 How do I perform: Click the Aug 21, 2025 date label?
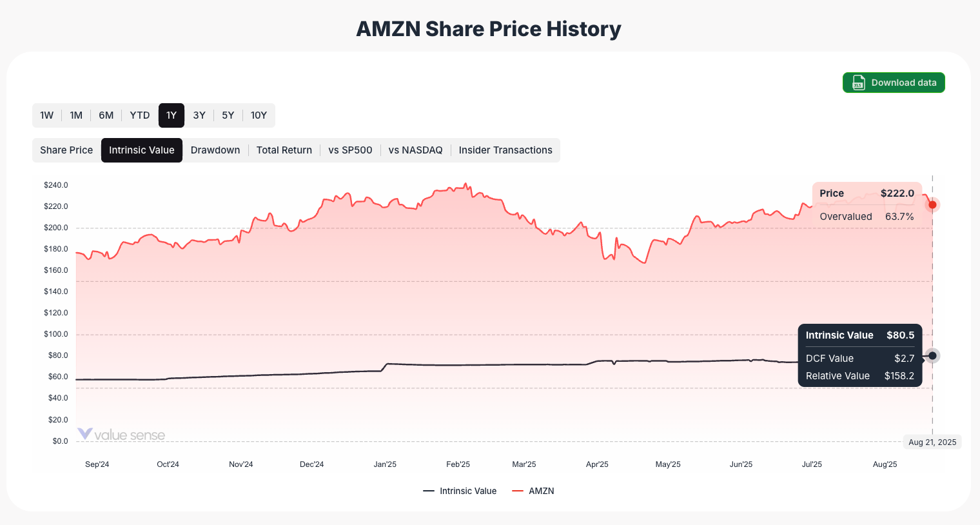(932, 442)
